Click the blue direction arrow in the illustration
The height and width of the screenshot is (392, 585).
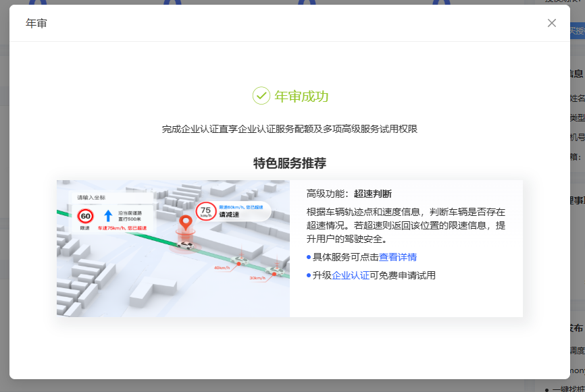pos(108,216)
